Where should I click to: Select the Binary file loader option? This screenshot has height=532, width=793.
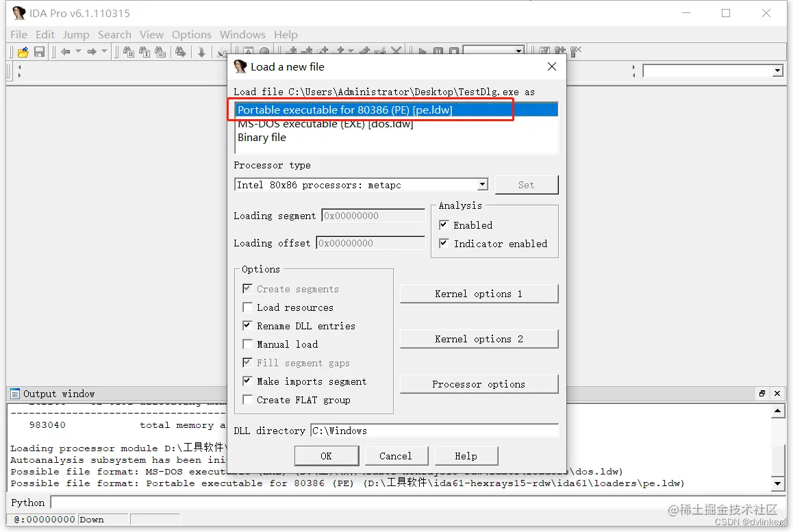[397, 138]
